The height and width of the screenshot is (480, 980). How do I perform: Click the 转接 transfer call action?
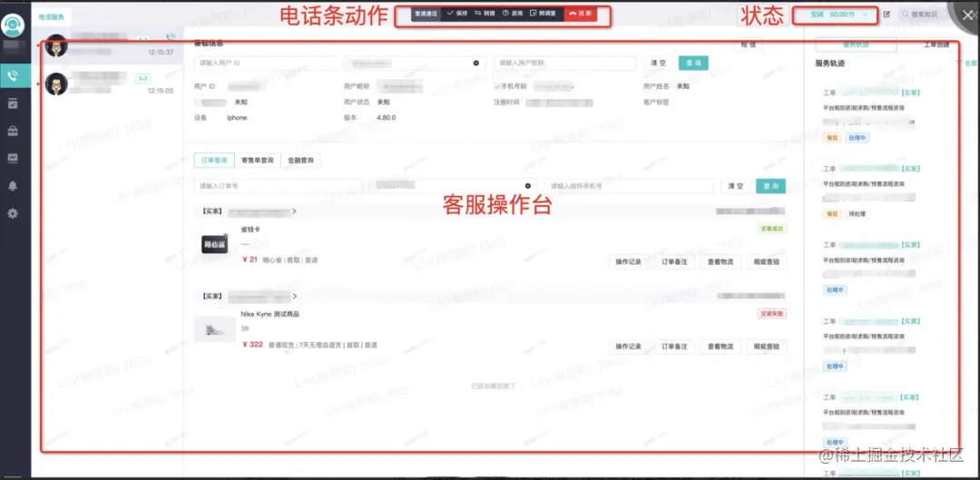click(485, 14)
